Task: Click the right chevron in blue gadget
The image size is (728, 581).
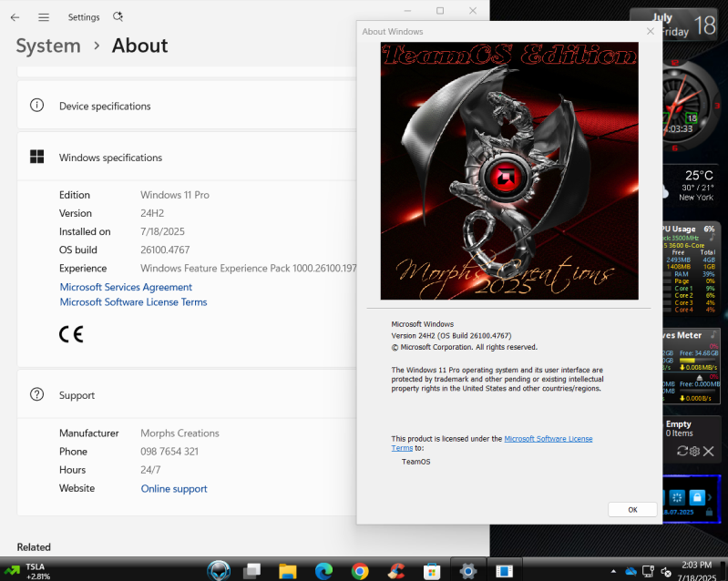Action: (x=710, y=497)
